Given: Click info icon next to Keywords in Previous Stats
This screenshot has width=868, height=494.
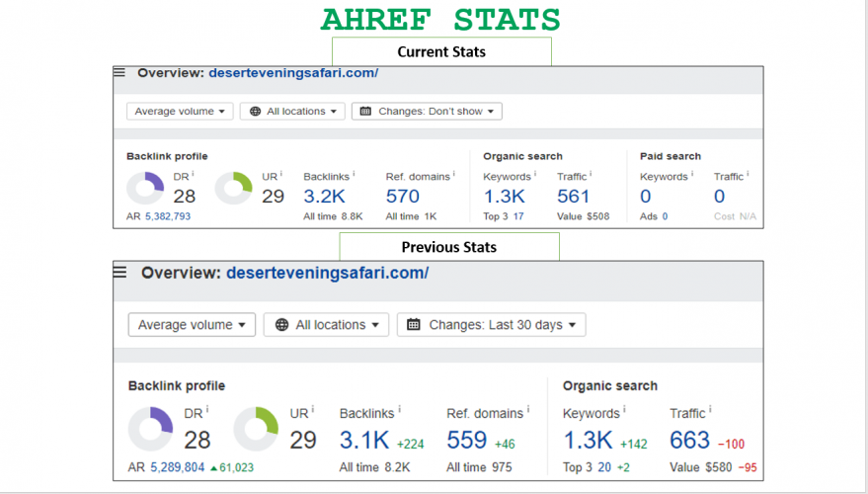Looking at the screenshot, I should click(x=624, y=410).
